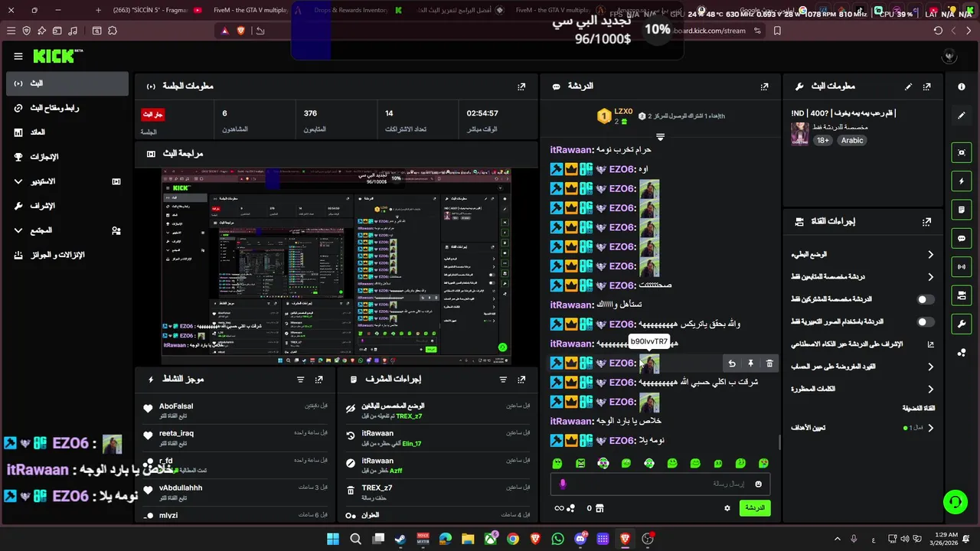The image size is (980, 551).
Task: Pin the hovered EZO6 message
Action: pos(751,364)
